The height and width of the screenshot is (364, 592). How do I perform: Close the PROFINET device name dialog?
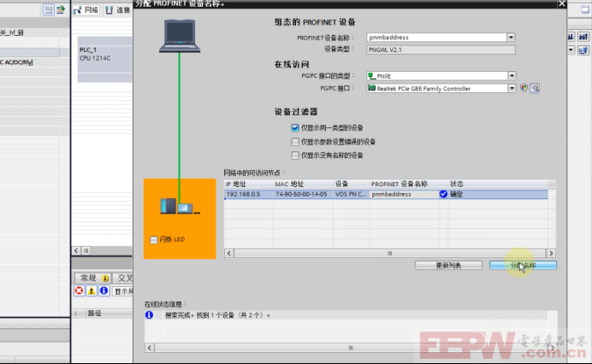click(x=562, y=3)
